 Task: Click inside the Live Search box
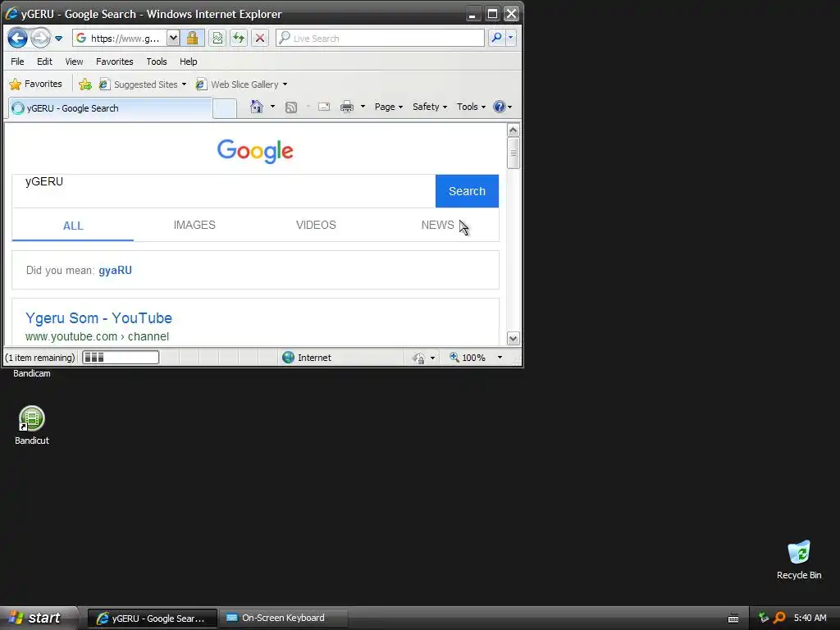[x=381, y=38]
